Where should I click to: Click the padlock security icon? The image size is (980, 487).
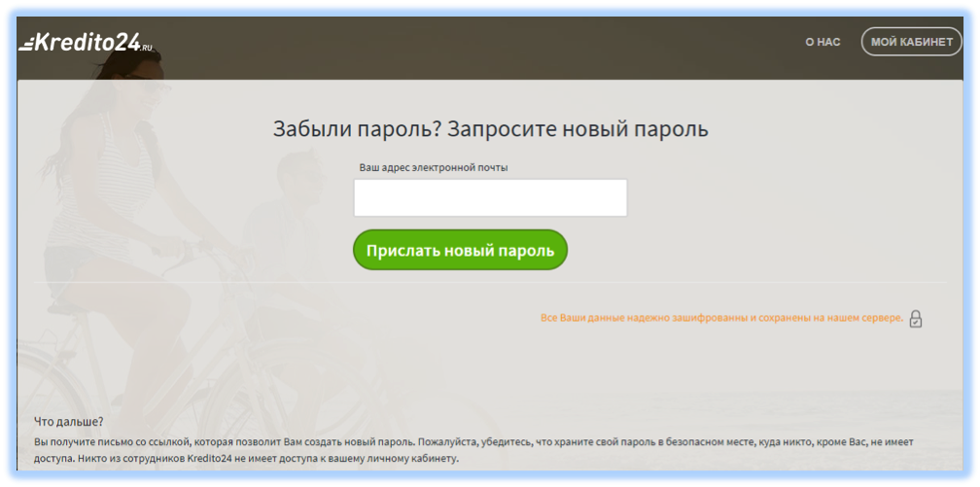(x=915, y=318)
